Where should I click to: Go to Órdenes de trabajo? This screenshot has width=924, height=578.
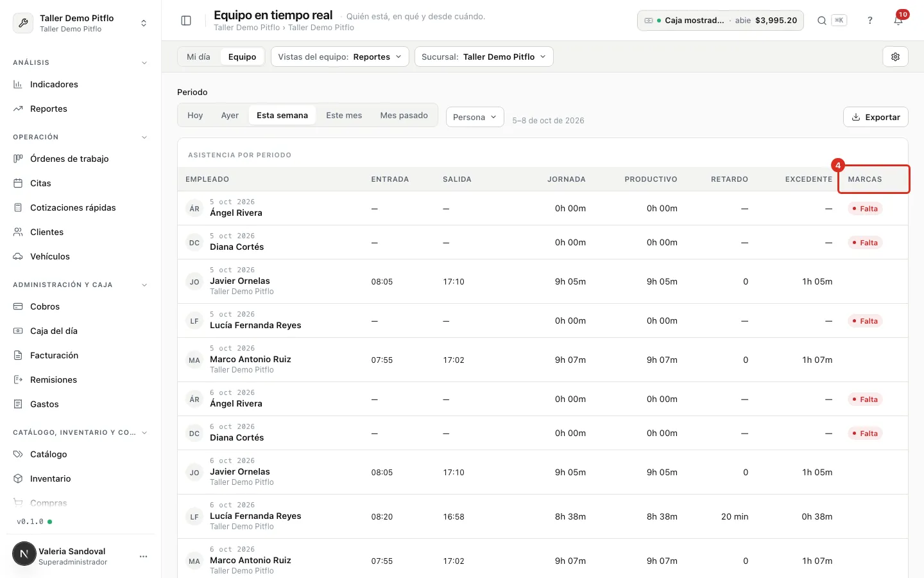point(80,159)
